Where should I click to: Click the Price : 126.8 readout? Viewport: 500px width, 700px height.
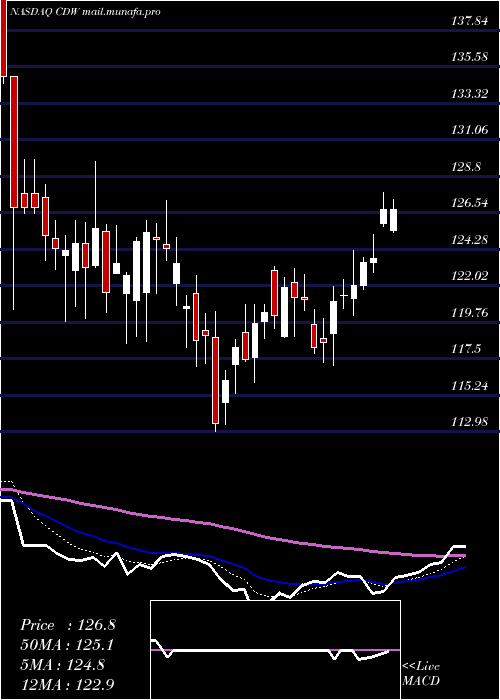(68, 625)
